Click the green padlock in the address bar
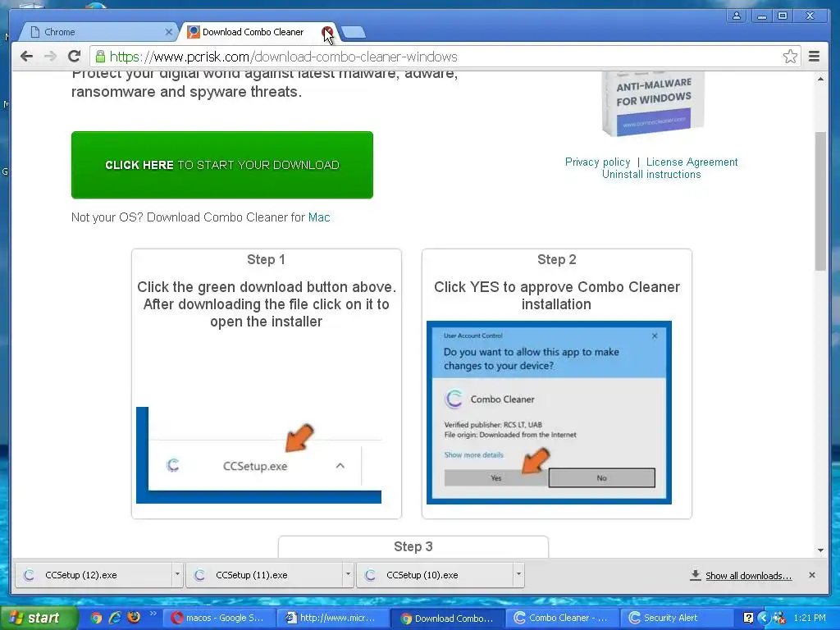The width and height of the screenshot is (840, 630). 100,57
